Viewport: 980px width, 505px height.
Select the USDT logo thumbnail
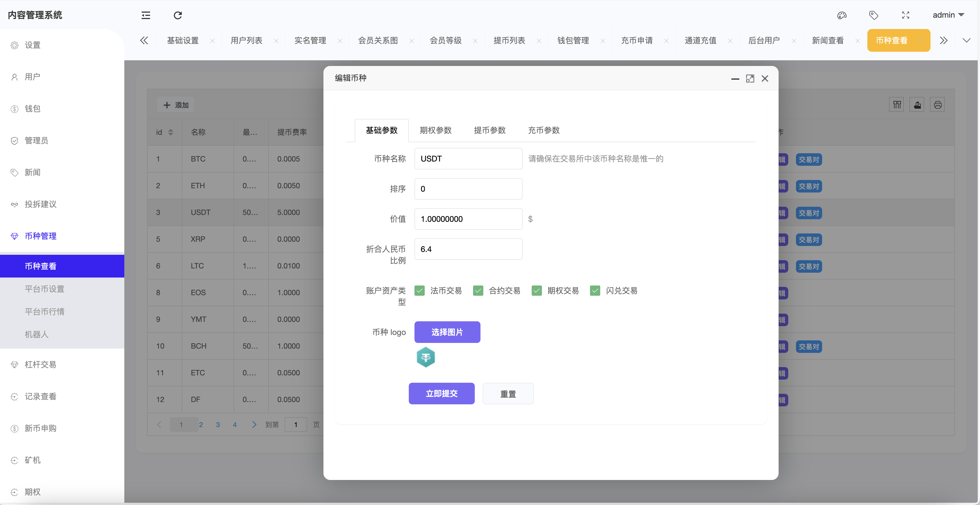click(425, 357)
